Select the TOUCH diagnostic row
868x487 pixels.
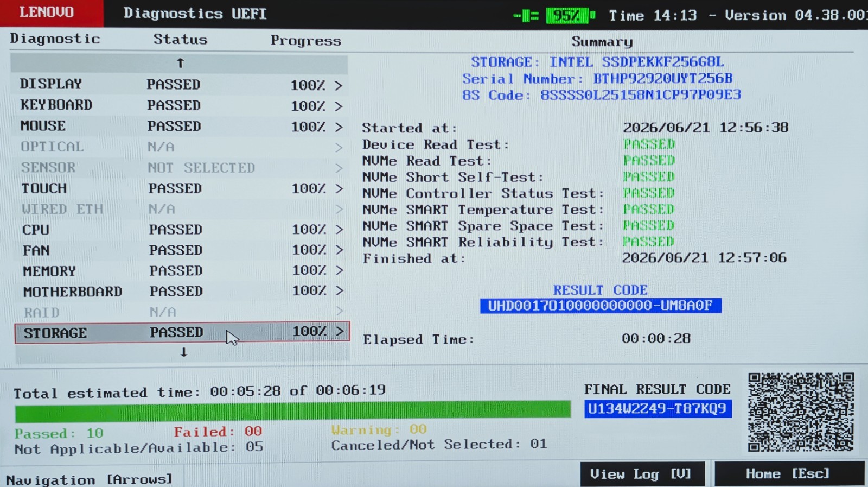point(180,188)
